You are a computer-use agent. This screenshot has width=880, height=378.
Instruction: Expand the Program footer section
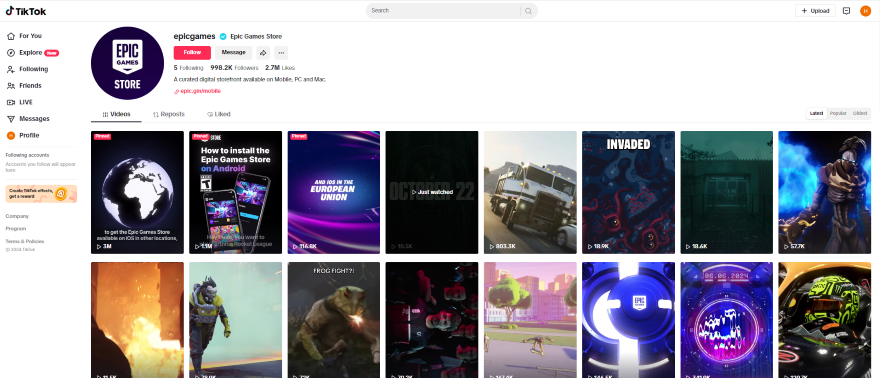pos(16,229)
